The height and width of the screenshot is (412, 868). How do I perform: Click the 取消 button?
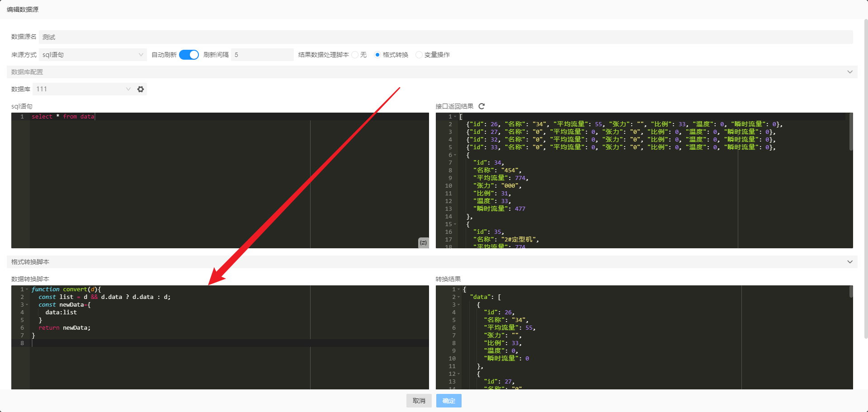coord(419,401)
